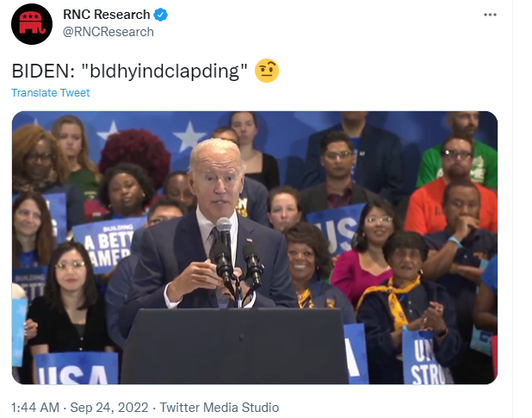Click the dark podium lectern in video
Viewport: 532px width, 418px height.
[x=234, y=346]
